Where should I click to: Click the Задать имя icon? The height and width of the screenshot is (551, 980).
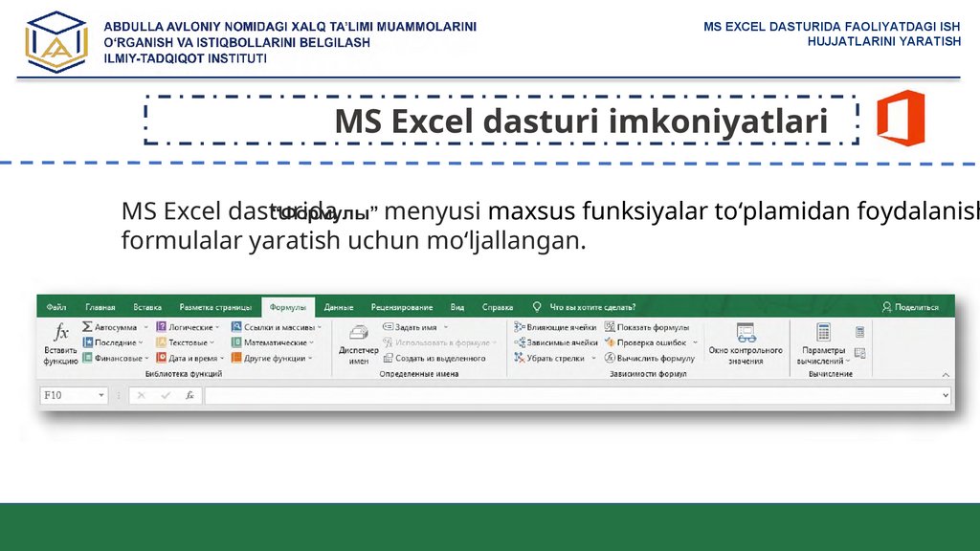click(389, 327)
